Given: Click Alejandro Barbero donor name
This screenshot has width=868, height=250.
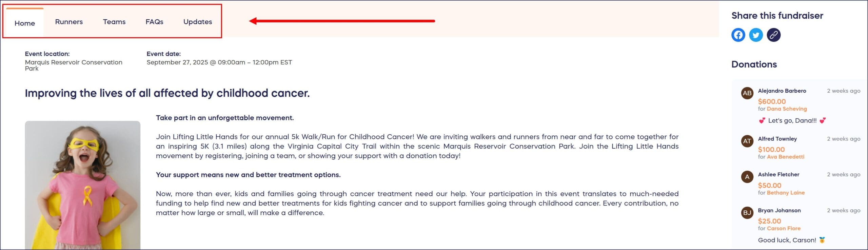Looking at the screenshot, I should (x=782, y=91).
